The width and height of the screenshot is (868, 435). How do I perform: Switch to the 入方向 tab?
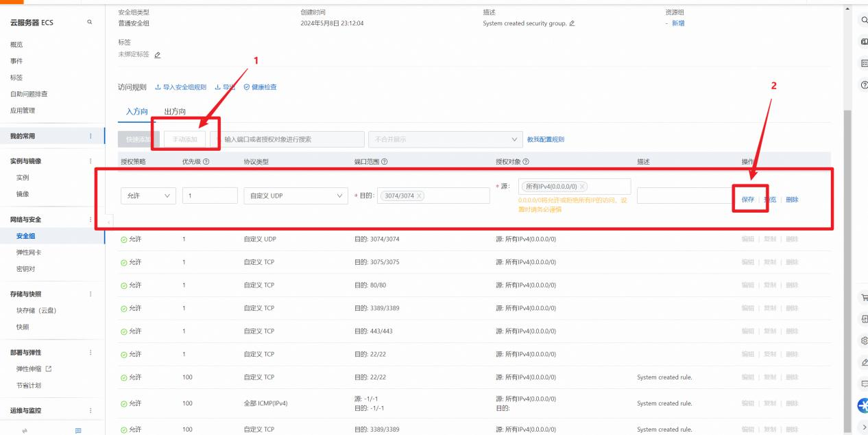point(136,111)
